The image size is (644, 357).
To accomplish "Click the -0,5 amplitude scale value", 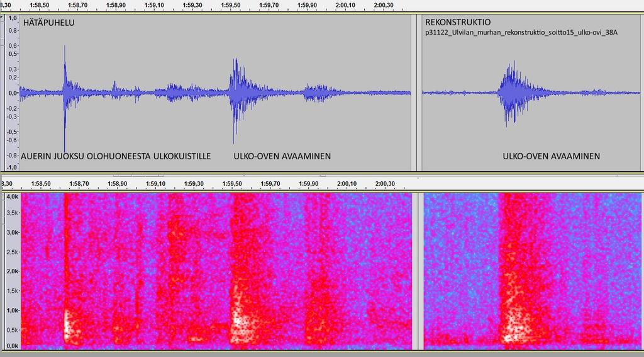I will coord(12,132).
